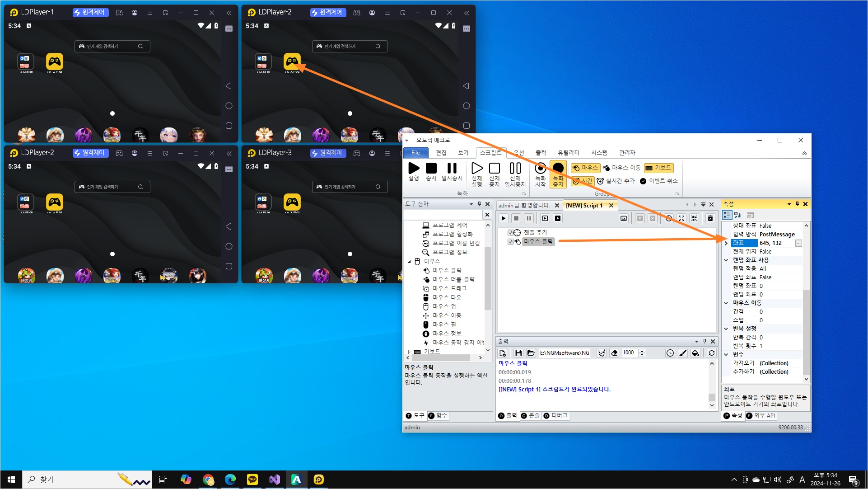Expand the 좌표 property row
Screen dimensions: 868x489
(x=726, y=243)
